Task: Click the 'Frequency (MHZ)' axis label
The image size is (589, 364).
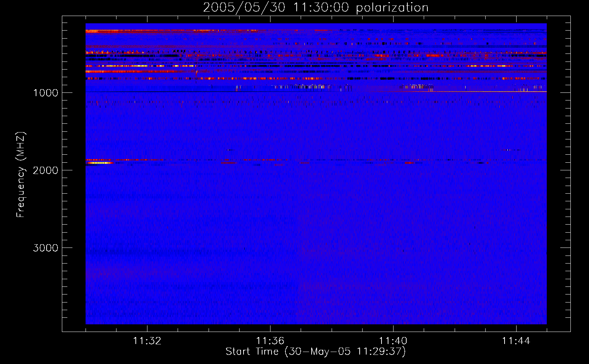Action: click(x=21, y=175)
